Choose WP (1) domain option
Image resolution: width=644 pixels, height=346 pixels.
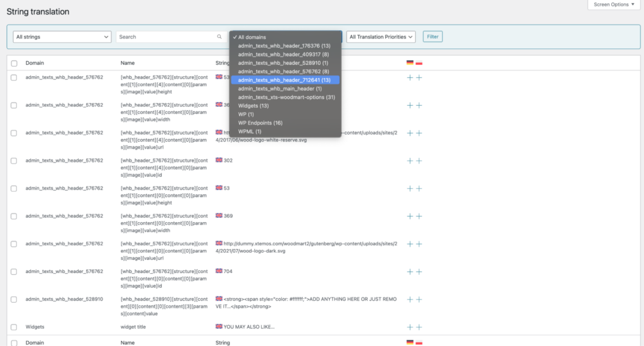(x=285, y=114)
